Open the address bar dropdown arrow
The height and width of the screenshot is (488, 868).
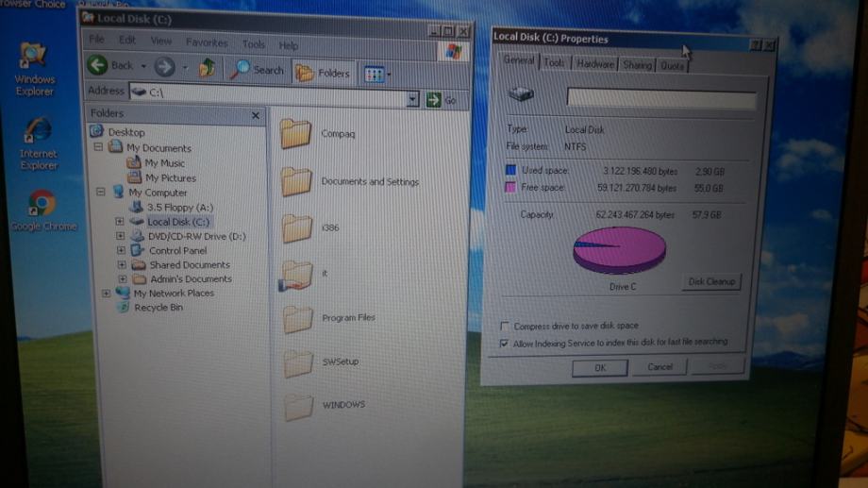pyautogui.click(x=412, y=99)
